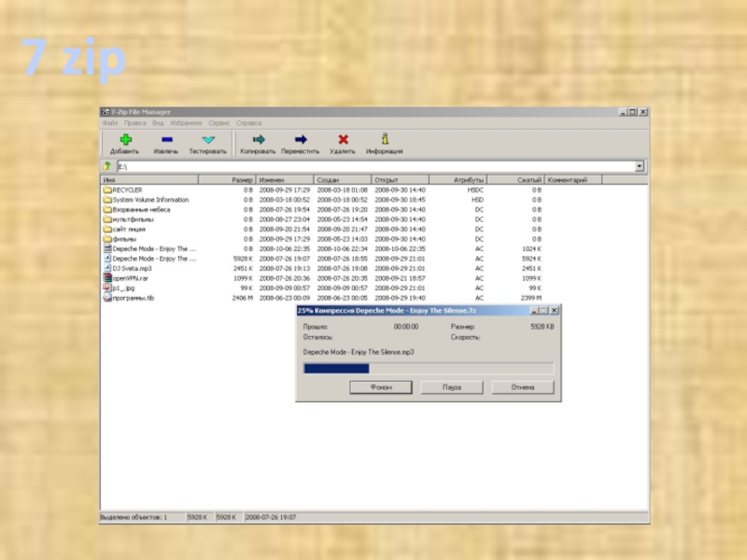747x560 pixels.
Task: Open the Избранное menu
Action: (186, 123)
